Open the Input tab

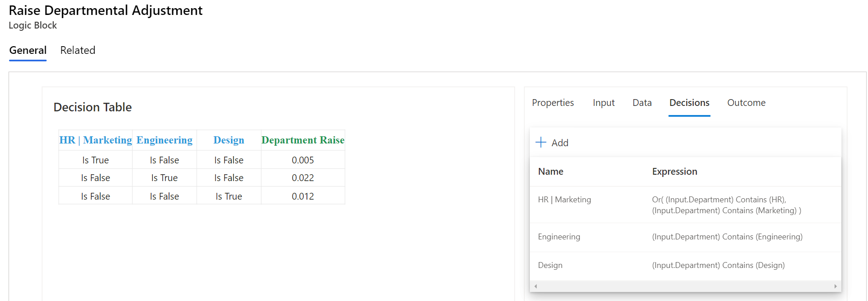604,103
